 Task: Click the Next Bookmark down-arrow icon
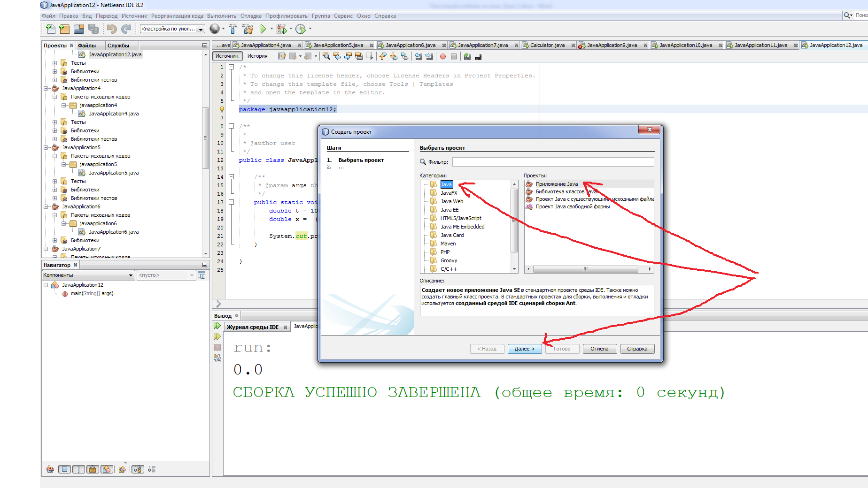(394, 56)
